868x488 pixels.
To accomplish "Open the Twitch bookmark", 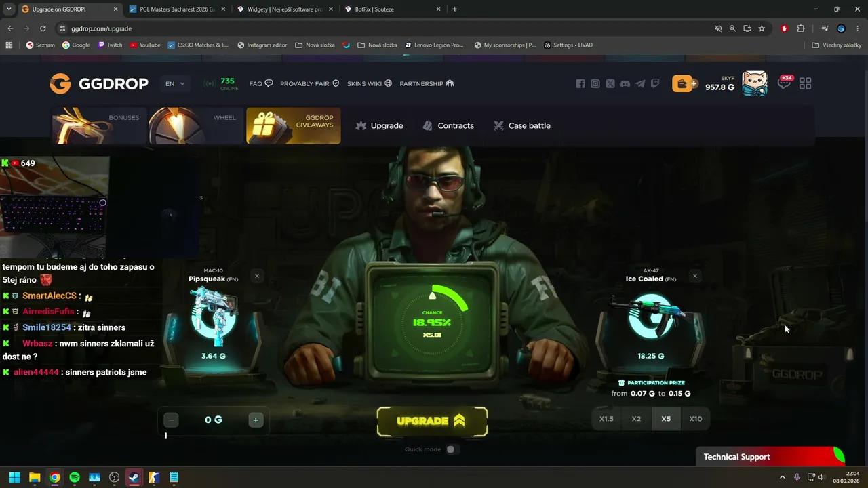I will tap(110, 45).
